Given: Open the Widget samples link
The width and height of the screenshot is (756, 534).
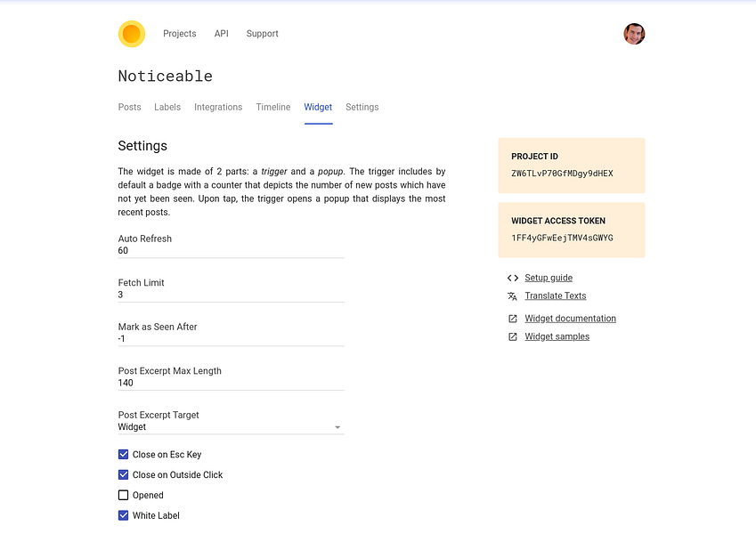Looking at the screenshot, I should pyautogui.click(x=557, y=337).
